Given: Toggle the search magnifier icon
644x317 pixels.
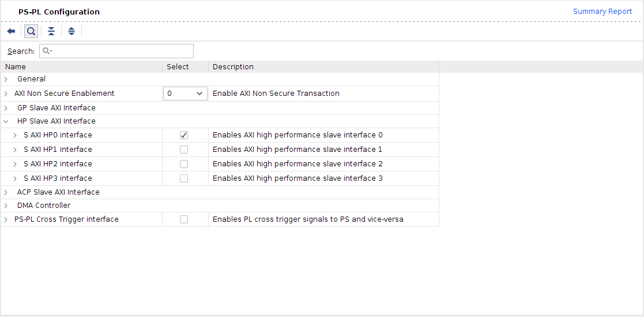Looking at the screenshot, I should (x=31, y=31).
